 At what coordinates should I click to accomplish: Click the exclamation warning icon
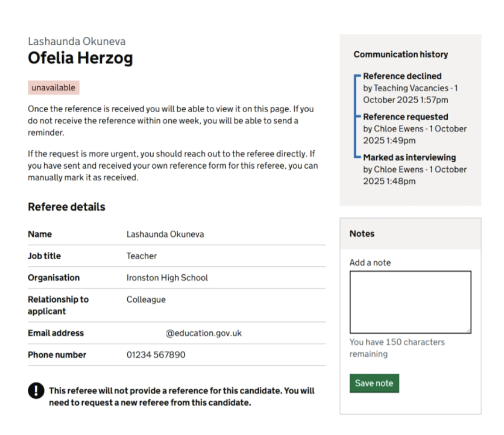pos(36,391)
